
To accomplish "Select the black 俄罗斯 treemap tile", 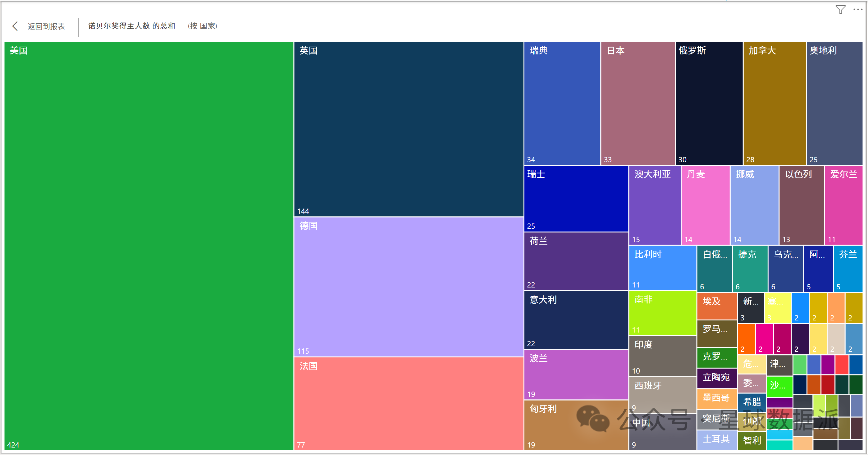I will click(x=709, y=103).
